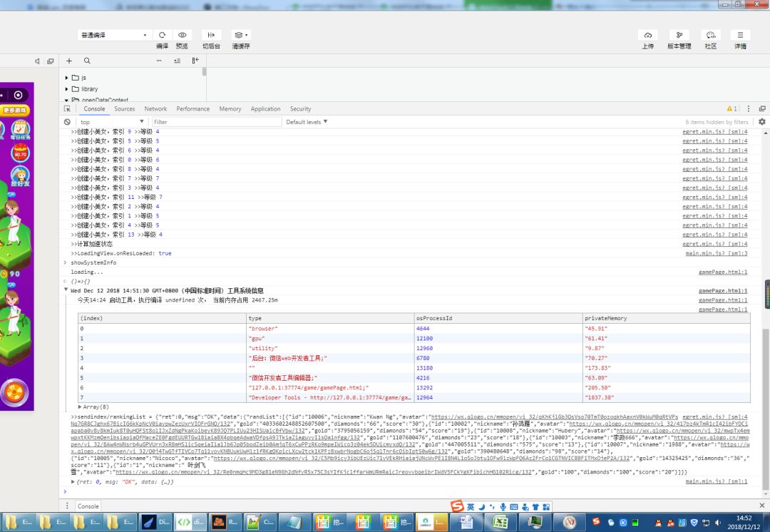Close the bottom console drawer
The height and width of the screenshot is (532, 770).
[x=761, y=506]
